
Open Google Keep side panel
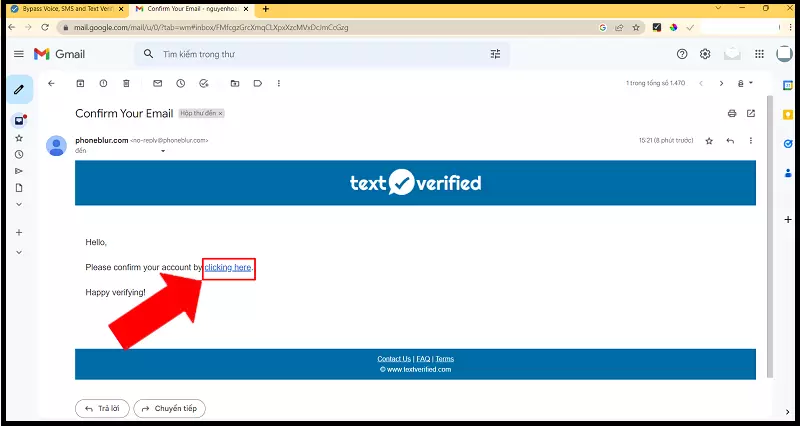click(788, 115)
